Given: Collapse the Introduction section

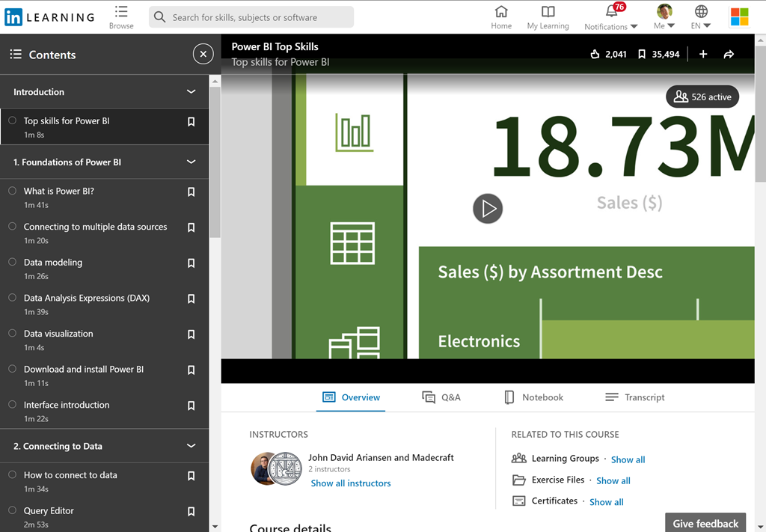Looking at the screenshot, I should 191,92.
